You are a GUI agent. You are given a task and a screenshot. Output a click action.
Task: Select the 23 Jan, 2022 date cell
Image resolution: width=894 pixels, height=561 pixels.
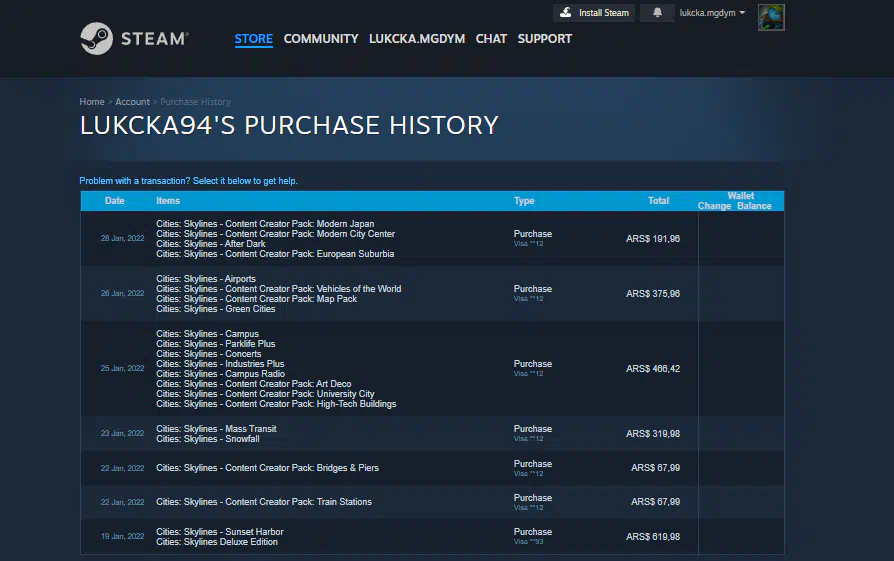pos(122,433)
